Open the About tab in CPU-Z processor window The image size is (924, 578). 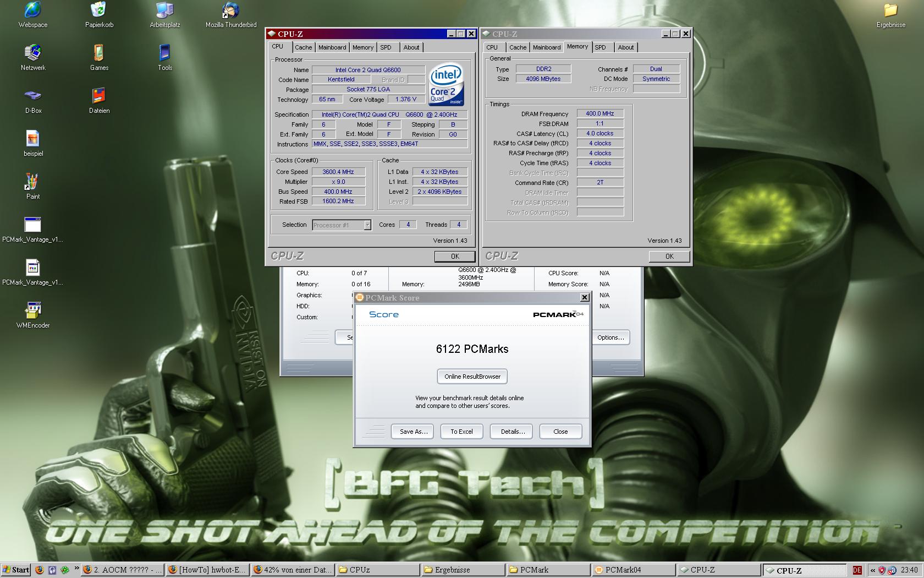pyautogui.click(x=411, y=47)
